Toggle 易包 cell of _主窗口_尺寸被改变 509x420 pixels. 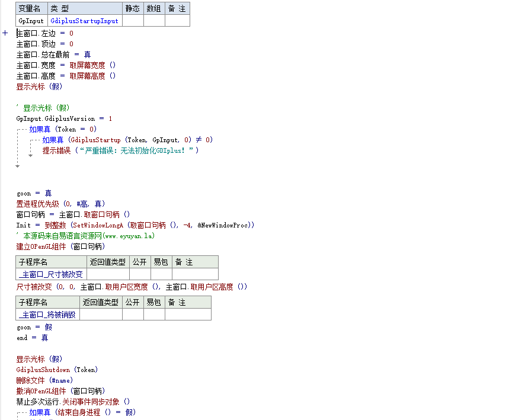click(161, 274)
